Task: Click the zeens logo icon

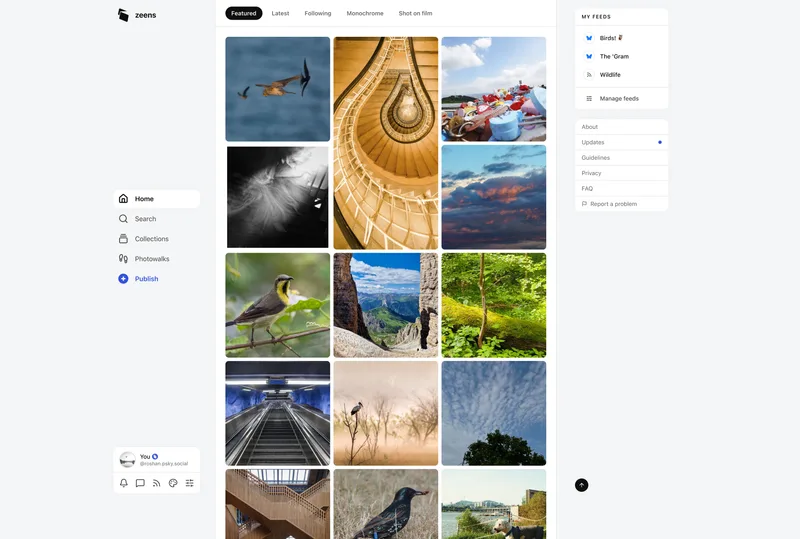Action: coord(123,15)
